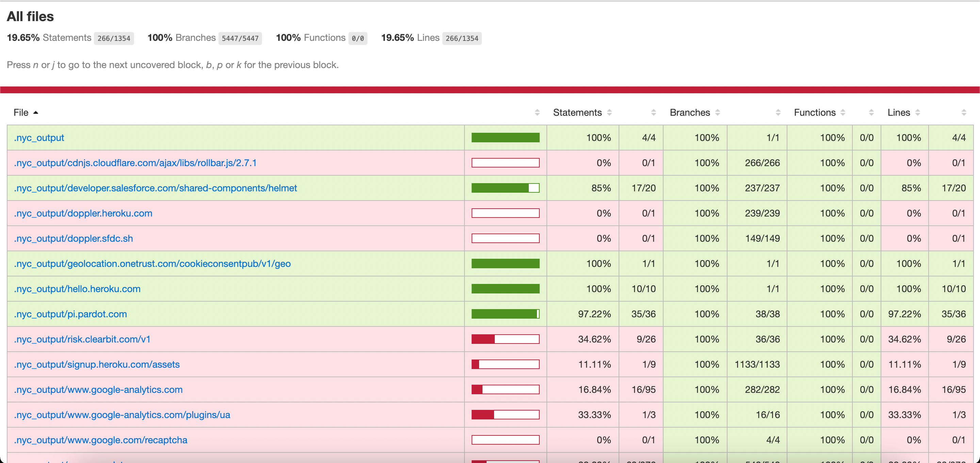
Task: Open signup.heroku.com/assets coverage link
Action: click(97, 364)
